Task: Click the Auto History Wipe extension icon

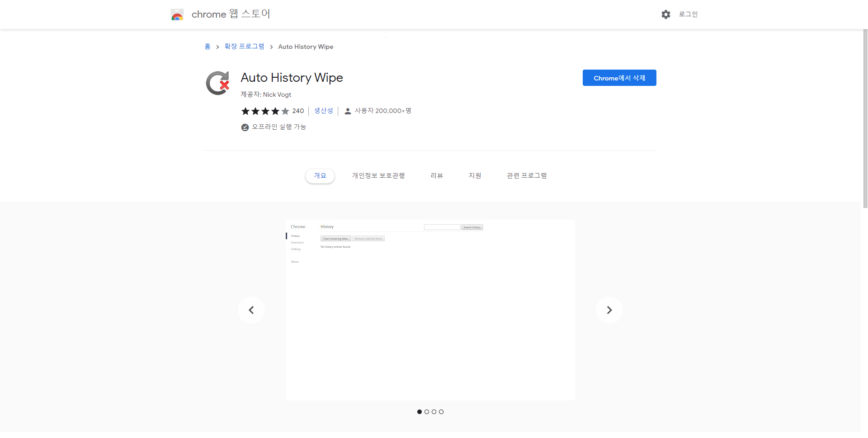Action: (x=218, y=83)
